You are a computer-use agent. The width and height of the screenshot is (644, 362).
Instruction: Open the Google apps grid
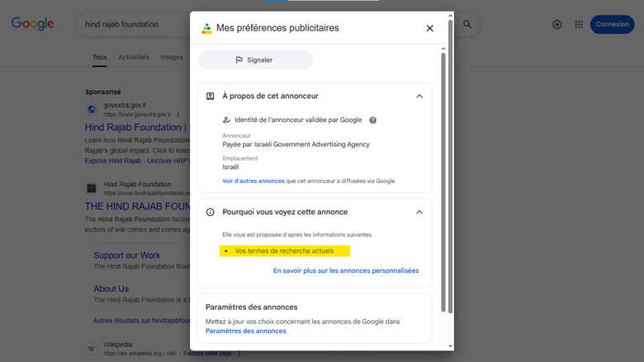(x=579, y=25)
